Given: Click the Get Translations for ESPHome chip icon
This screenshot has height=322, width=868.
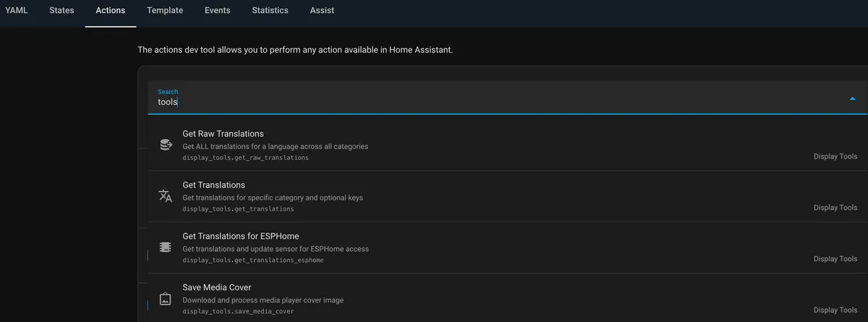Looking at the screenshot, I should tap(165, 247).
